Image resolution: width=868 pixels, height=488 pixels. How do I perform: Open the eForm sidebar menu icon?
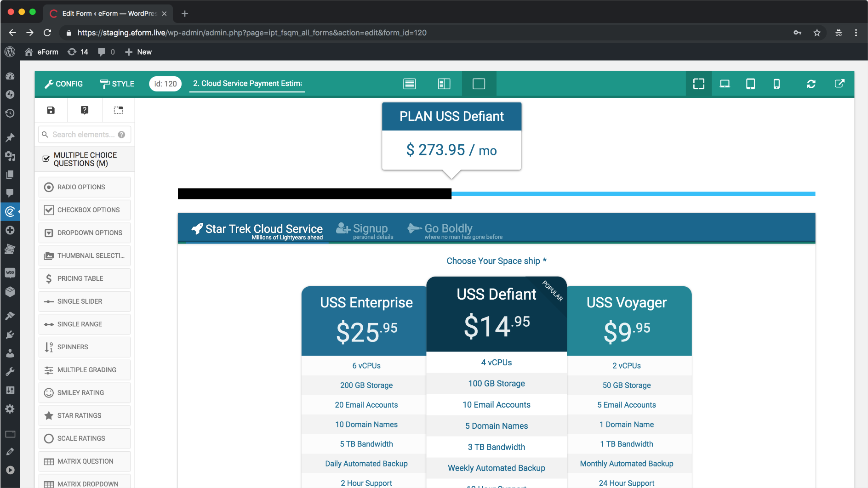(x=10, y=212)
